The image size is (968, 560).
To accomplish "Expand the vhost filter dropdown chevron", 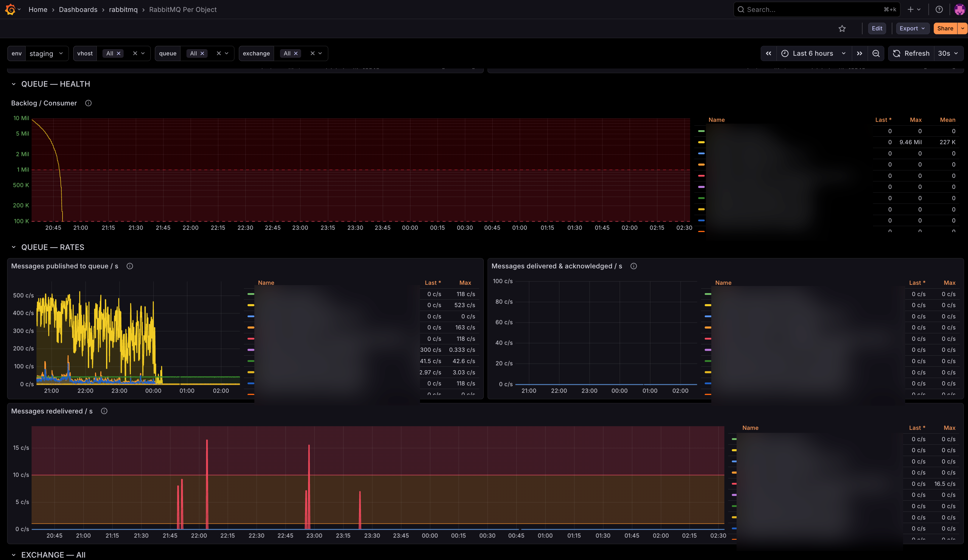I will click(143, 53).
